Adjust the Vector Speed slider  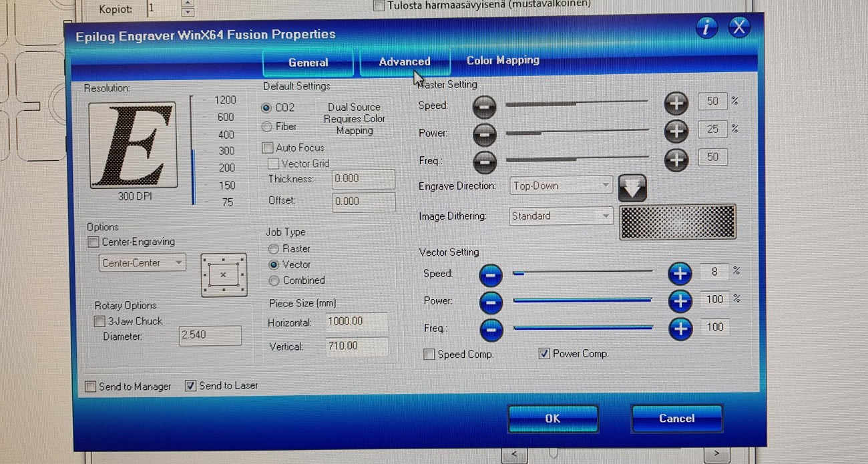(x=582, y=272)
